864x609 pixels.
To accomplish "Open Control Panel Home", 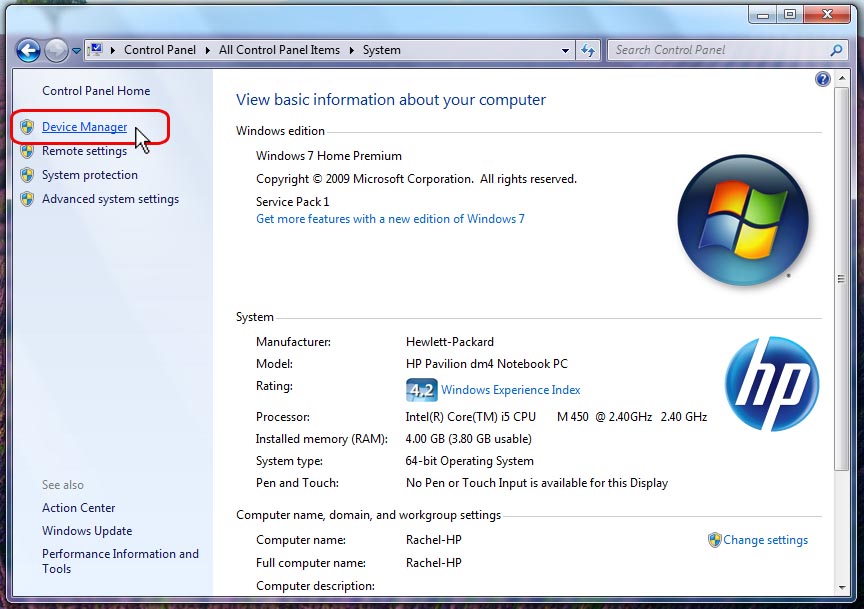I will pos(96,91).
